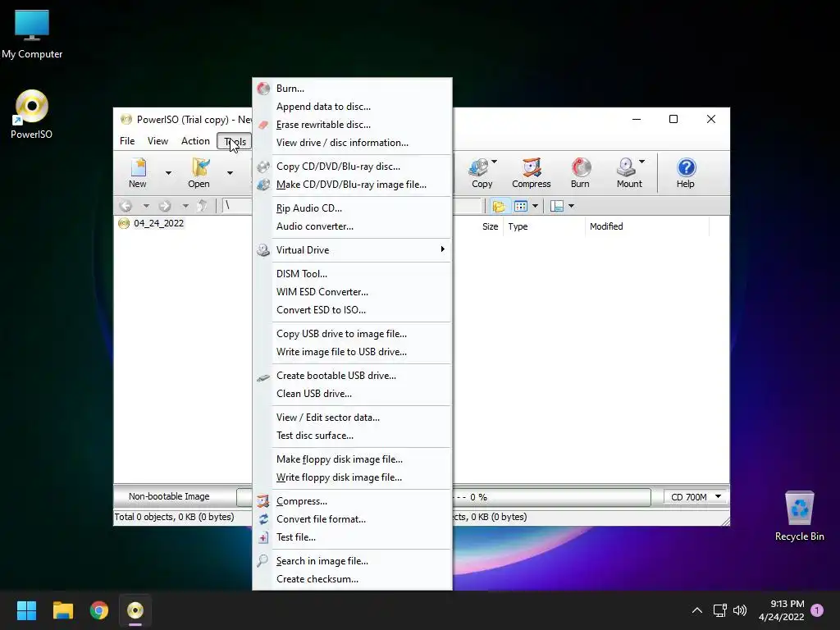Open the CD 700M media size dropdown

[696, 497]
